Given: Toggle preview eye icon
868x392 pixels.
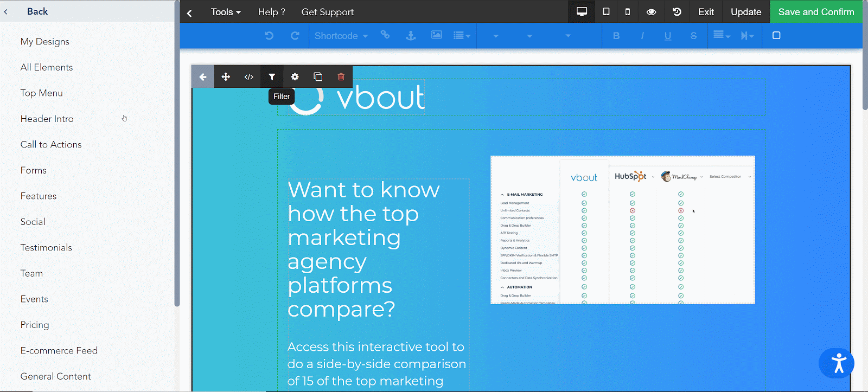Looking at the screenshot, I should tap(652, 11).
